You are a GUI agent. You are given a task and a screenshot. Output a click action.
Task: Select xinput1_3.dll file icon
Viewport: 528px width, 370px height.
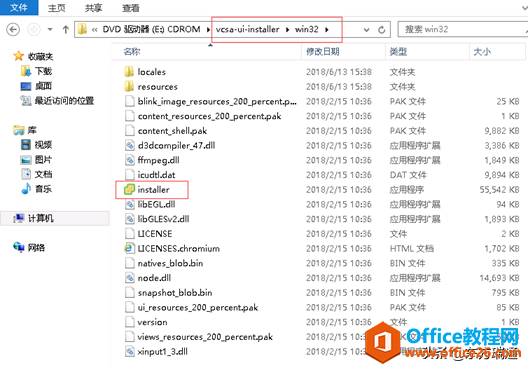[130, 351]
